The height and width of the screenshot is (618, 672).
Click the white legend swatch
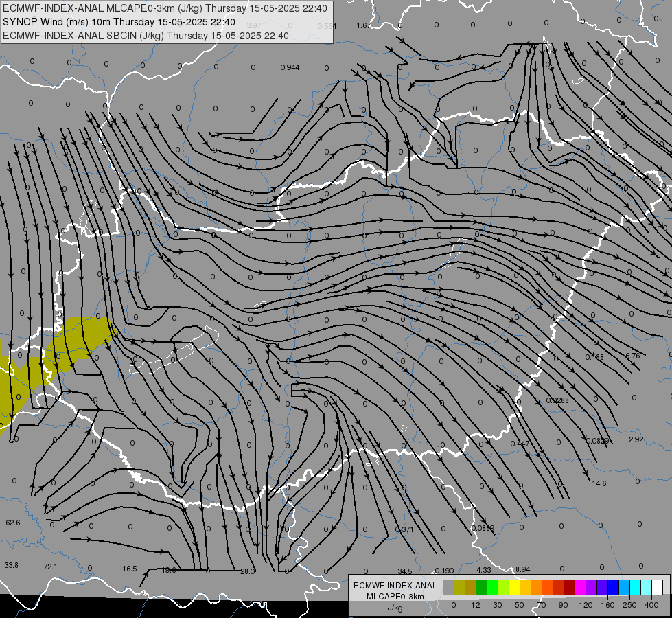pos(658,587)
